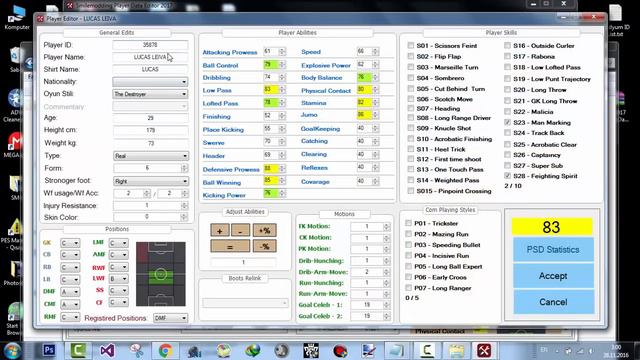The height and width of the screenshot is (360, 640).
Task: Uncheck S23 - Man Marking skill
Action: pos(507,122)
